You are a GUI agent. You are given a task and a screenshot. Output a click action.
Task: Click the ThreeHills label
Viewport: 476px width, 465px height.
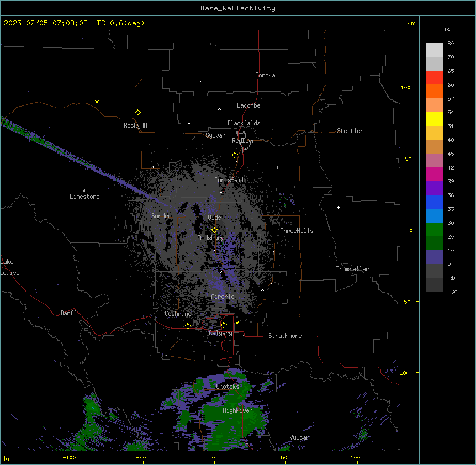click(x=297, y=231)
